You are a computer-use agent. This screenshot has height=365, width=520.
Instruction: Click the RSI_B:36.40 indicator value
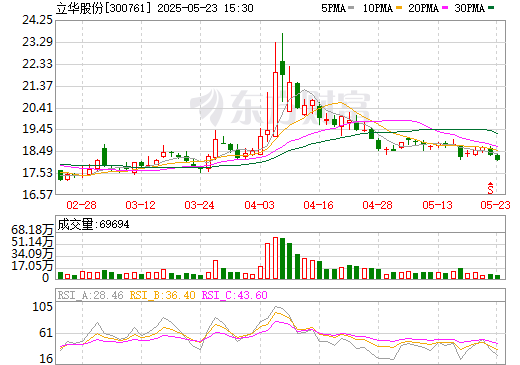[x=162, y=295]
